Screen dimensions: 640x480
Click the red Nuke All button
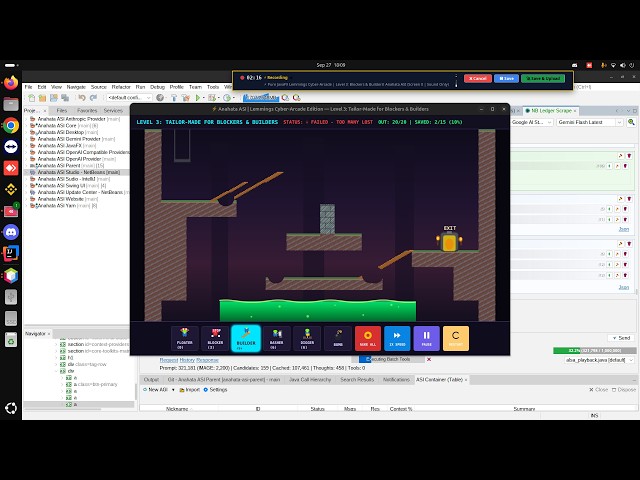(368, 338)
